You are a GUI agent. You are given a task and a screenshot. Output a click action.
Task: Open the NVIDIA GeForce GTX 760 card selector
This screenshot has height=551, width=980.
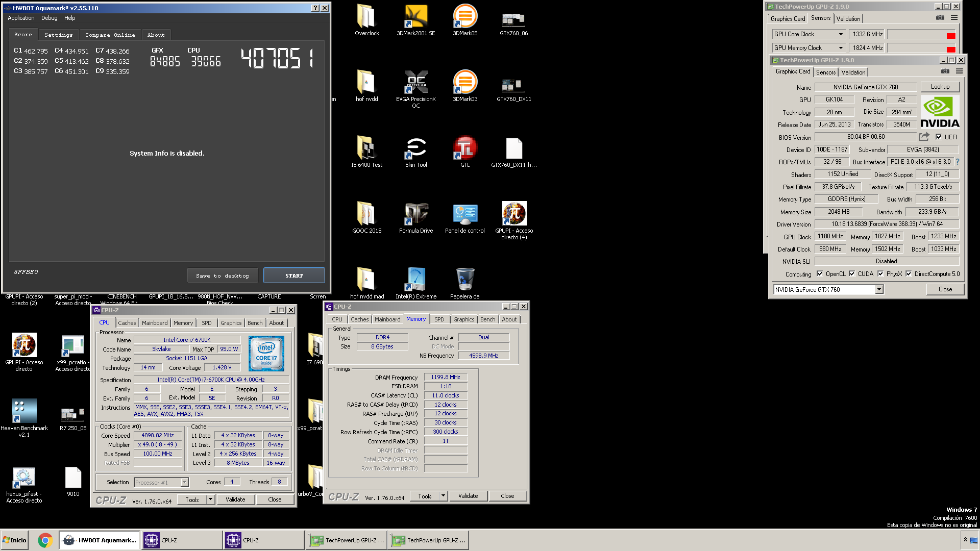click(828, 289)
